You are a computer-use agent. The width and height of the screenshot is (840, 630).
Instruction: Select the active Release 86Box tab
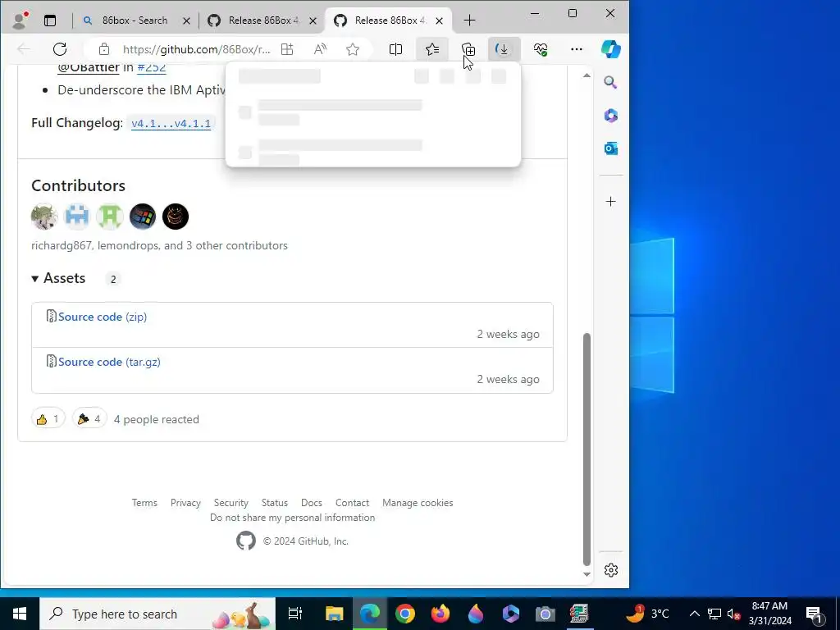tap(388, 21)
